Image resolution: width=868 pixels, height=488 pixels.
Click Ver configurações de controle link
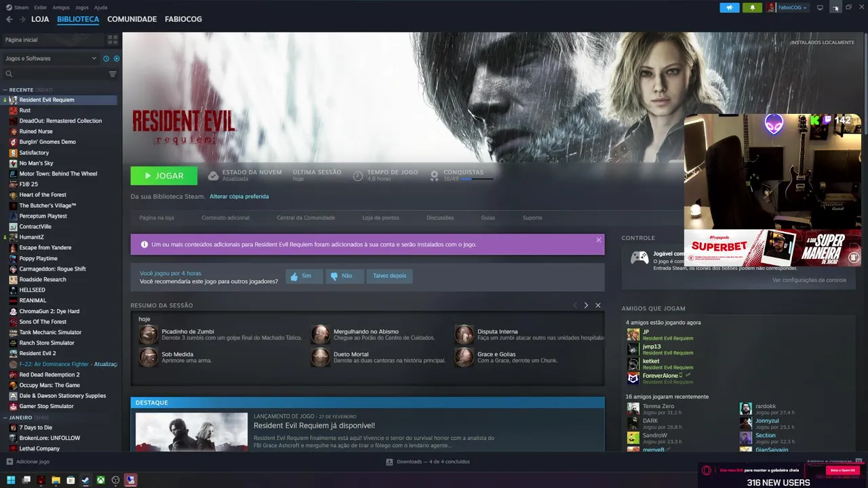[809, 280]
